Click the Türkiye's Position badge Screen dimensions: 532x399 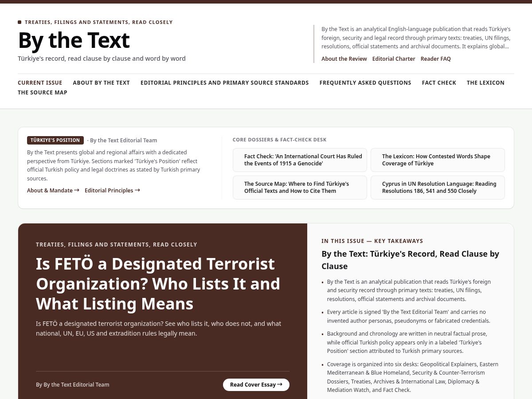click(55, 140)
